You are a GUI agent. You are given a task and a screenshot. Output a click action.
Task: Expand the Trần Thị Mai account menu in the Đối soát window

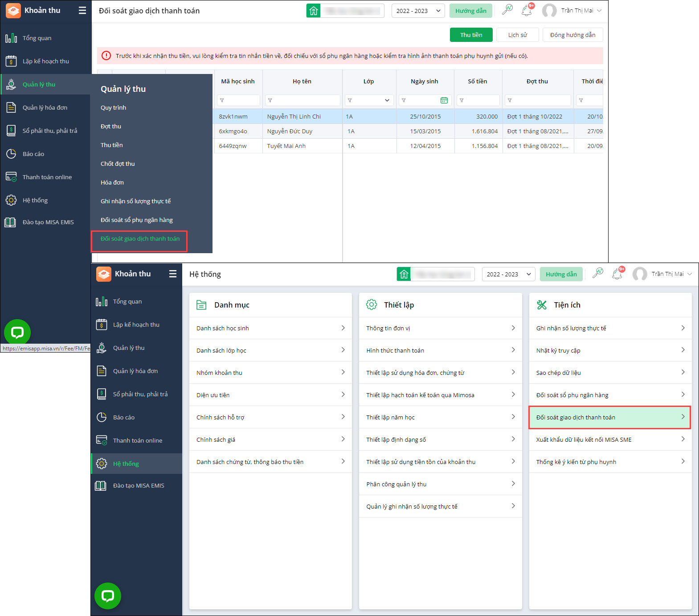click(599, 11)
